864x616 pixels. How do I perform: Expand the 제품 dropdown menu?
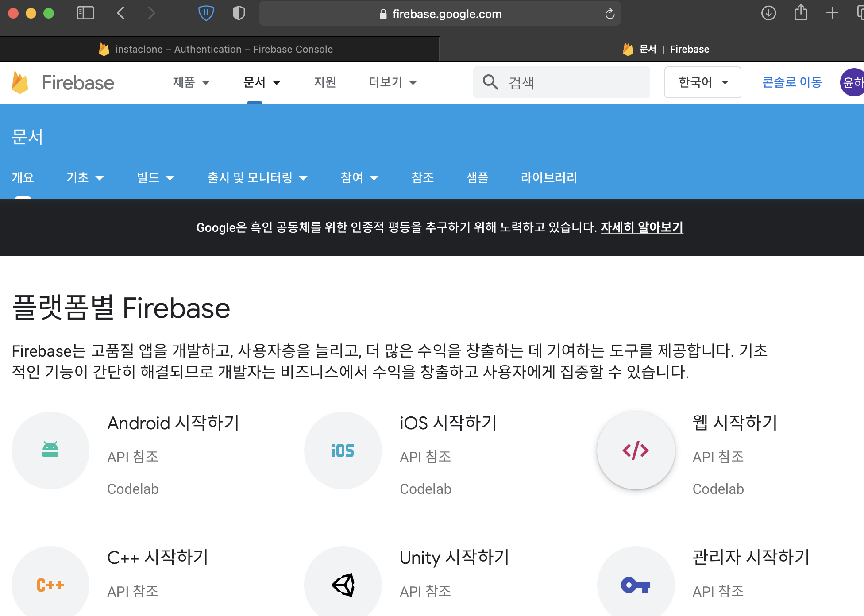point(191,82)
